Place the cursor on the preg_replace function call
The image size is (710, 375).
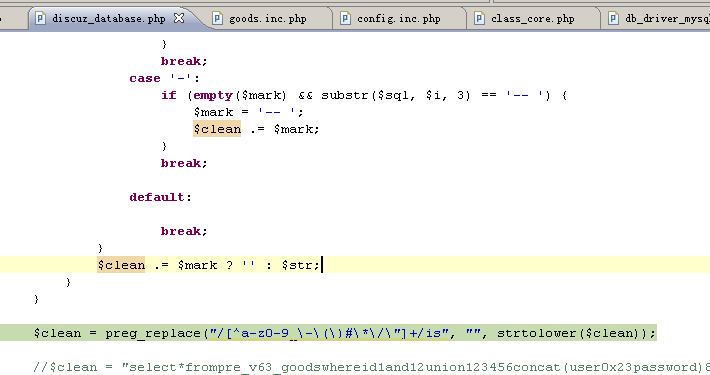[153, 333]
